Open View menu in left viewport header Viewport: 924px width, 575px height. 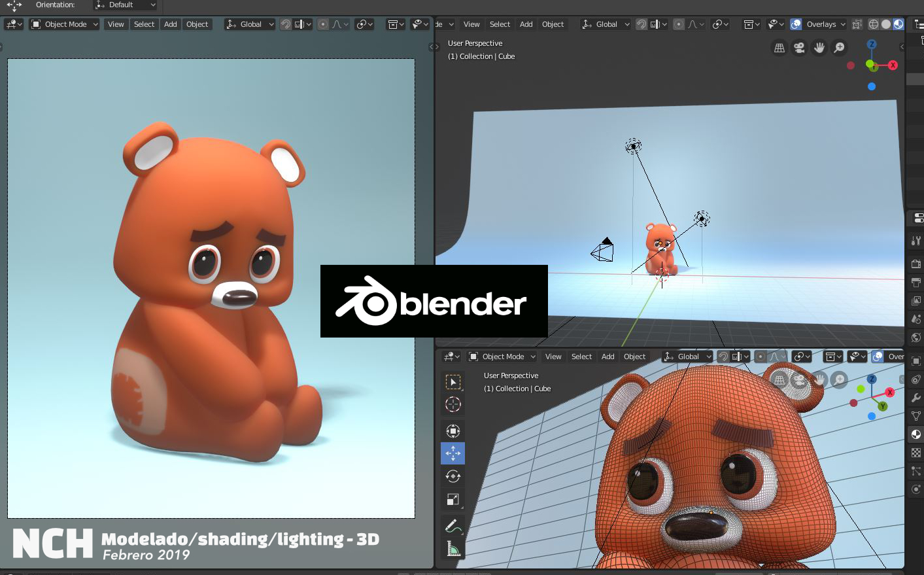116,24
